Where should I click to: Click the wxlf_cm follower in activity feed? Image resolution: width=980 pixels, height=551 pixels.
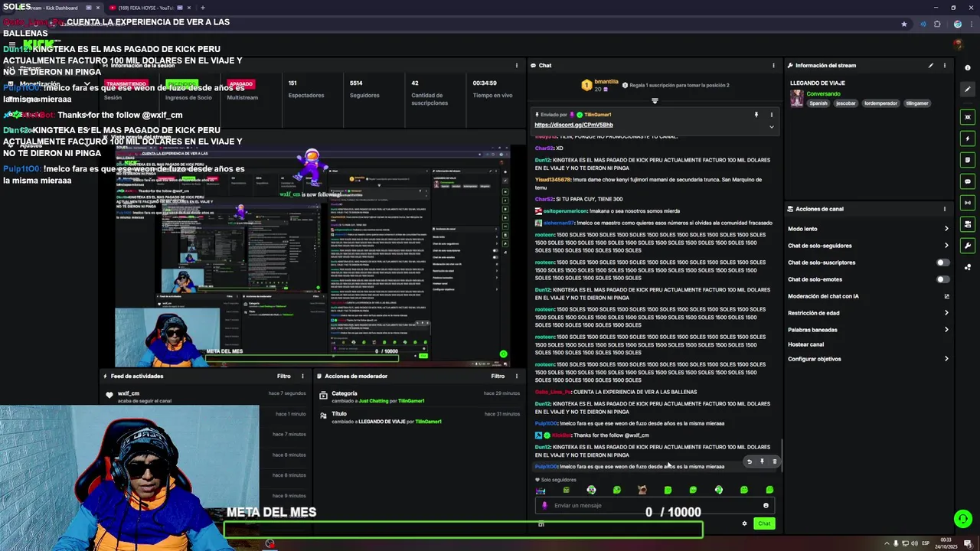click(129, 393)
